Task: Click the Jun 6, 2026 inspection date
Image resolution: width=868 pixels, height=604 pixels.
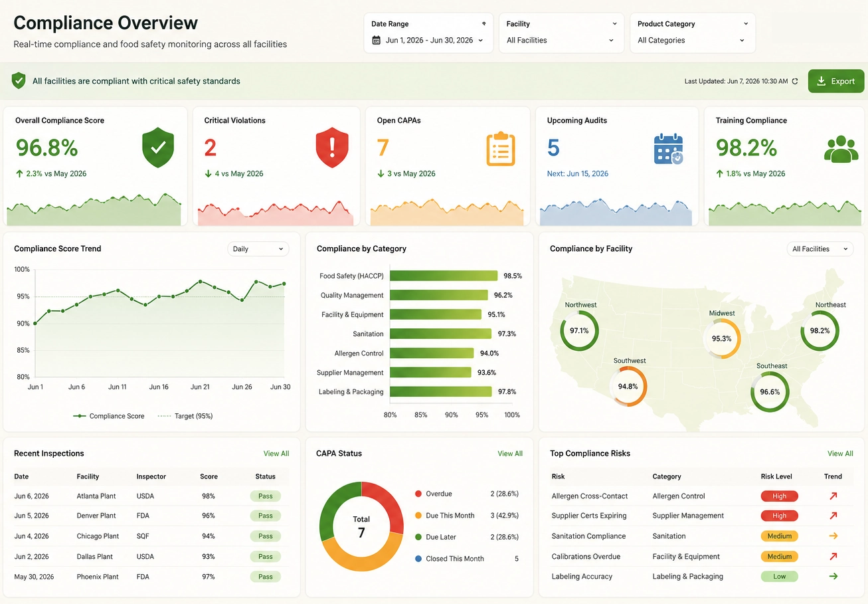Action: (x=31, y=496)
